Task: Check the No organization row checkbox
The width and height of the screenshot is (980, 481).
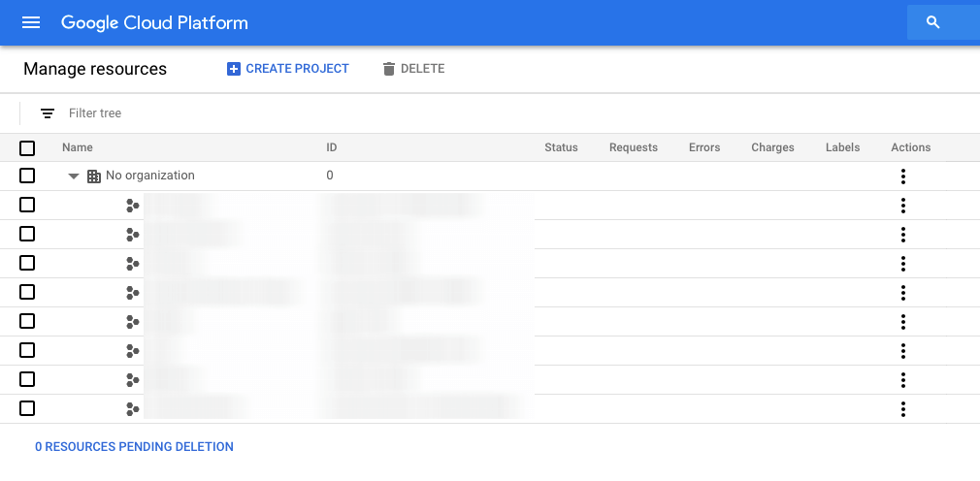Action: 27,176
